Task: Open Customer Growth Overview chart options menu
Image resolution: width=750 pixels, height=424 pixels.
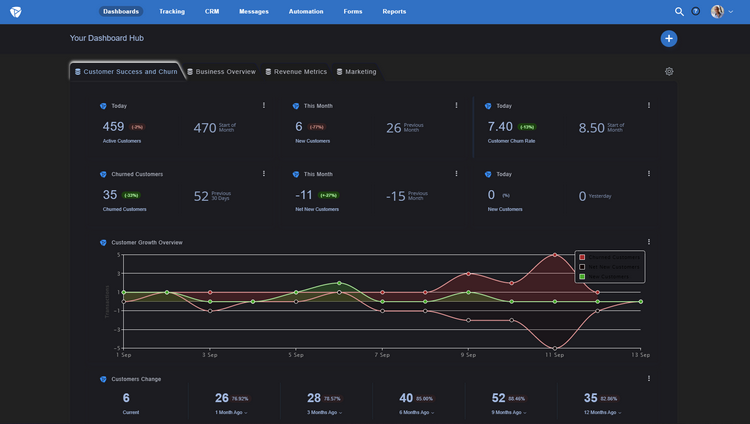Action: [649, 242]
